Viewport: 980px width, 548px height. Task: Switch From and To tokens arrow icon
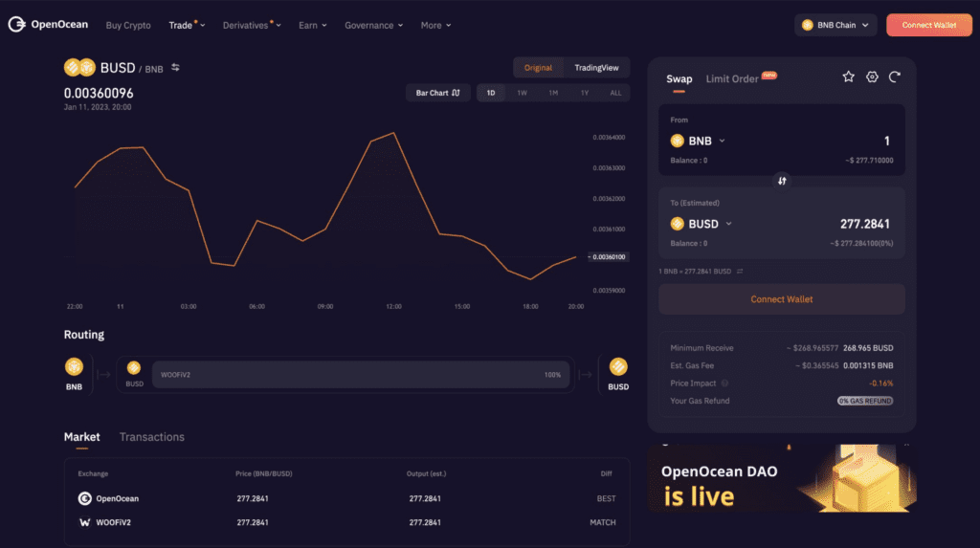782,181
